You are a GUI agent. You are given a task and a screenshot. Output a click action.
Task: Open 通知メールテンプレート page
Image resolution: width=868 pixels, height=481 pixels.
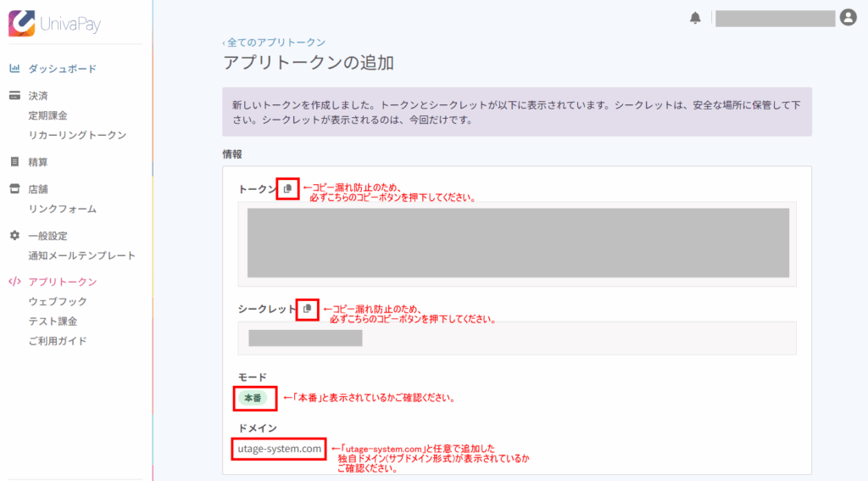click(x=82, y=255)
